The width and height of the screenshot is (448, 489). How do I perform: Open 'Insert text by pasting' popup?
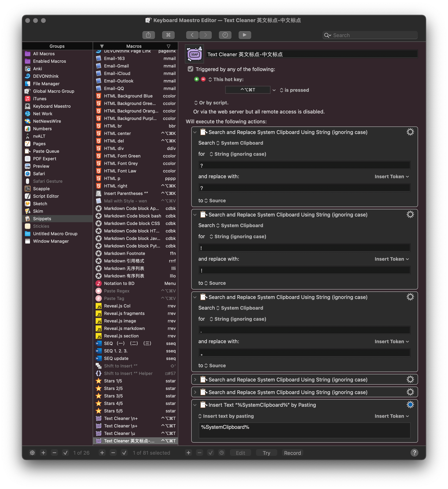click(226, 416)
